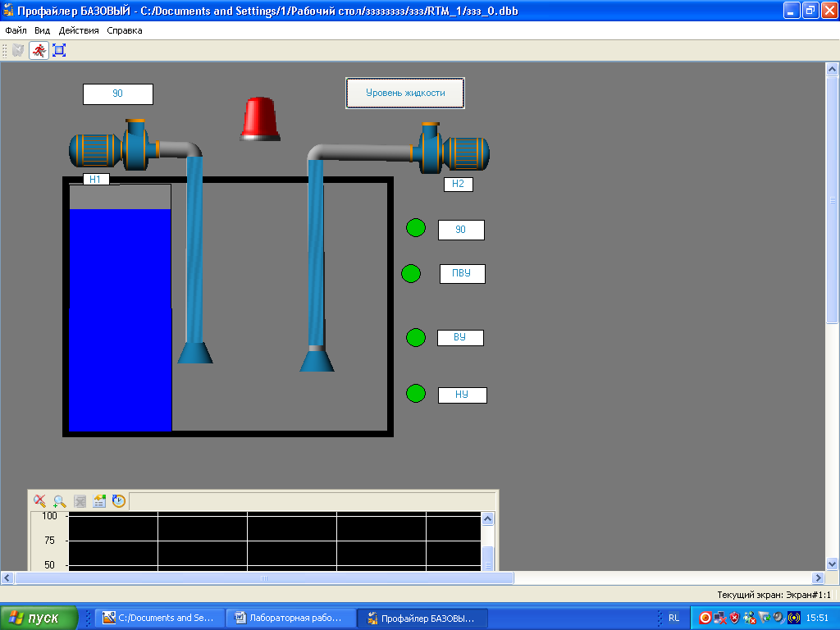This screenshot has width=840, height=630.
Task: Click the horizontal scrollbar thumb
Action: point(264,577)
